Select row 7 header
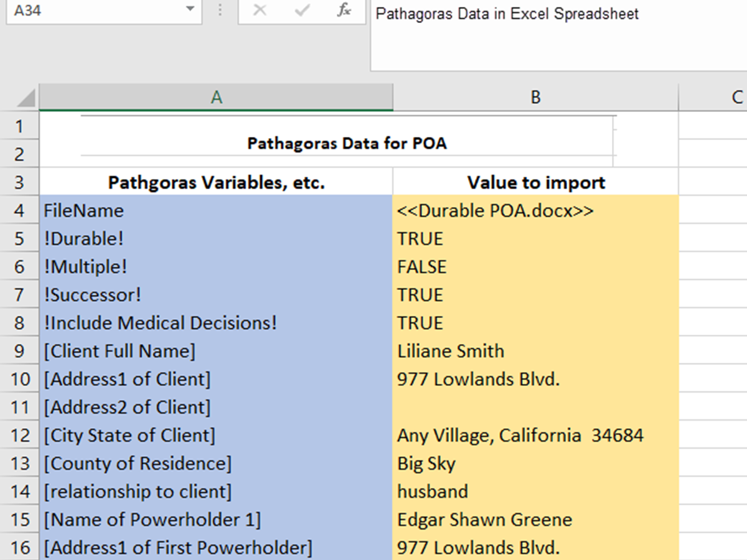The image size is (747, 560). coord(19,294)
